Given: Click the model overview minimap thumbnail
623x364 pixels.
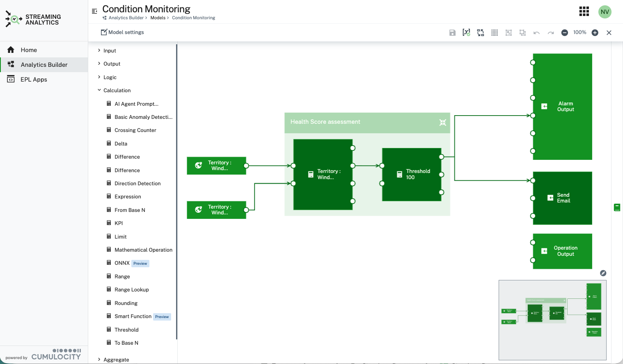Looking at the screenshot, I should [x=552, y=320].
